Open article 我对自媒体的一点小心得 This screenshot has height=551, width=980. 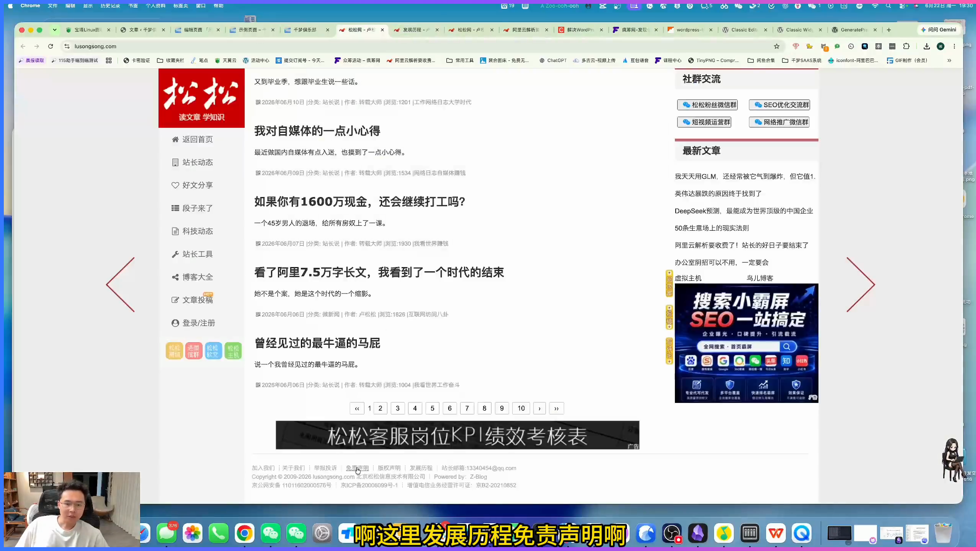pyautogui.click(x=317, y=131)
